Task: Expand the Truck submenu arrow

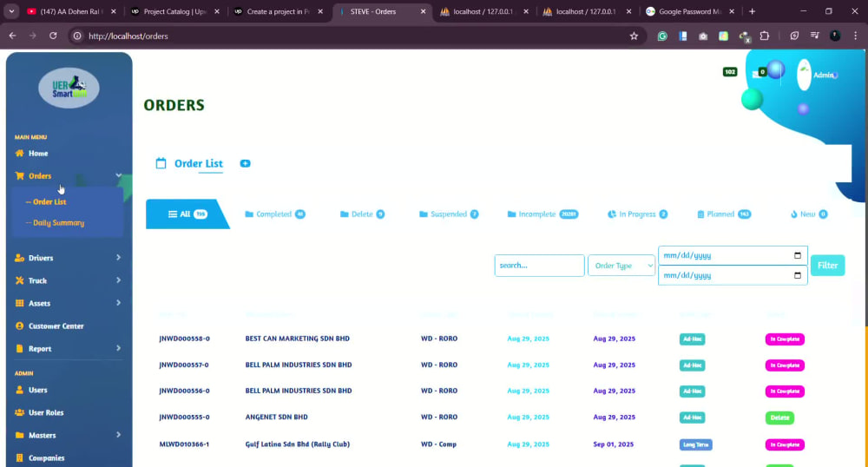Action: point(118,280)
